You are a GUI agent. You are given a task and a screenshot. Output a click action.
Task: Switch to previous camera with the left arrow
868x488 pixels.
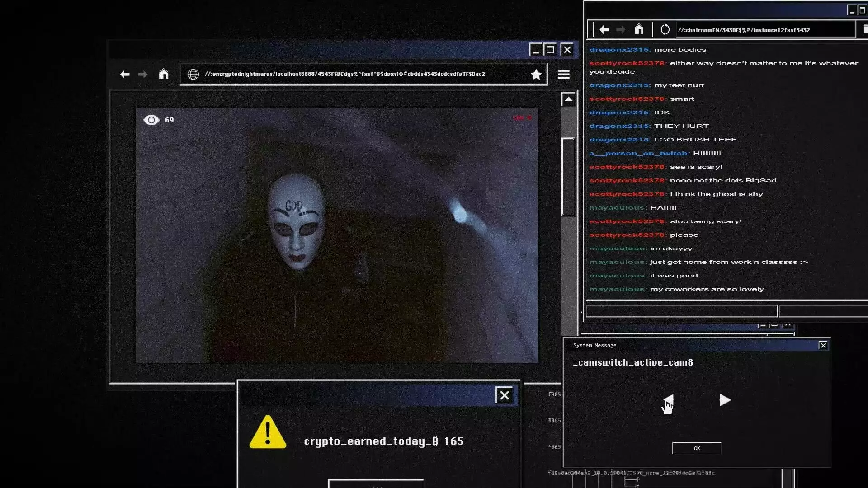(x=669, y=400)
